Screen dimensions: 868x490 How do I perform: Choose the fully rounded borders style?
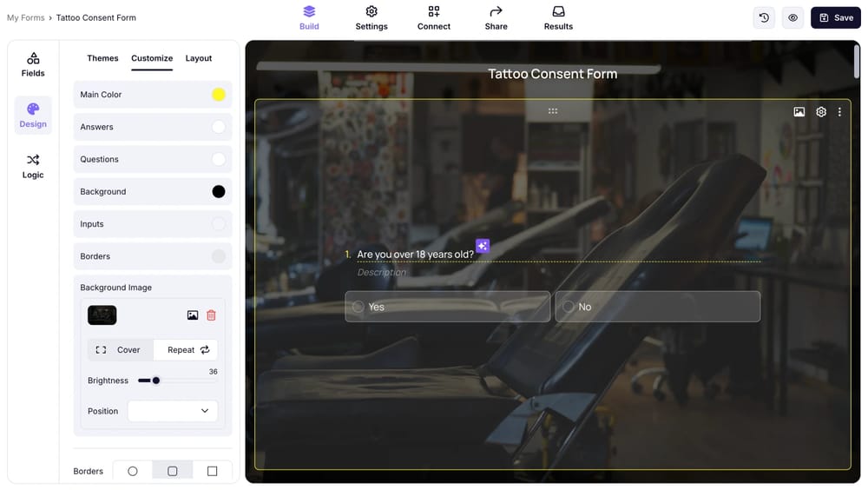point(133,471)
